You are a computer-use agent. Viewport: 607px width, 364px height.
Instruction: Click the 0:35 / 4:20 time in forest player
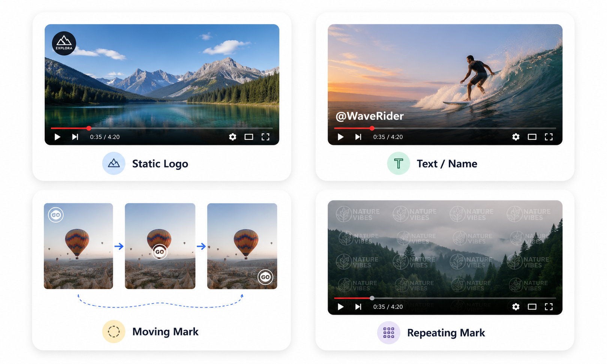388,307
